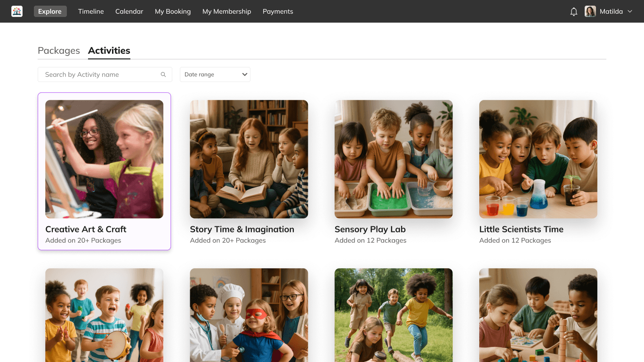Image resolution: width=644 pixels, height=362 pixels.
Task: Focus the Search by Activity name field
Action: click(x=105, y=74)
